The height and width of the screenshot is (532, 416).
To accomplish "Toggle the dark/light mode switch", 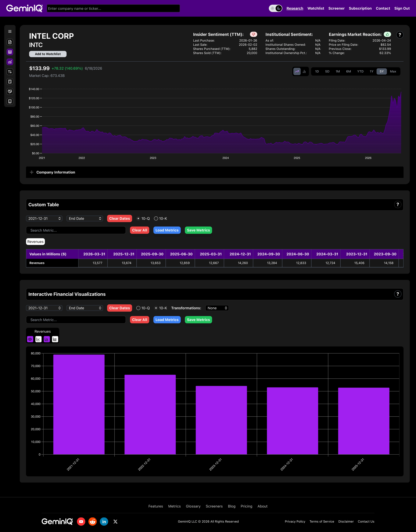I will (x=276, y=8).
